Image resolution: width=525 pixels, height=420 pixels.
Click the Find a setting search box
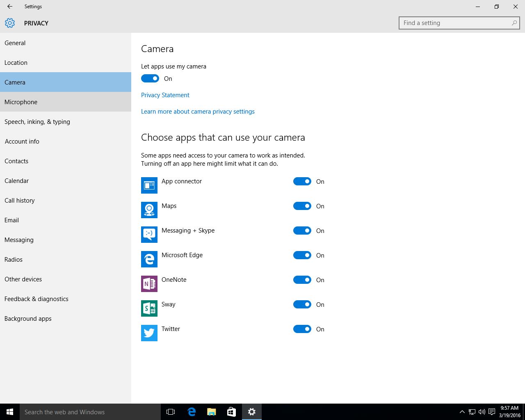point(459,23)
